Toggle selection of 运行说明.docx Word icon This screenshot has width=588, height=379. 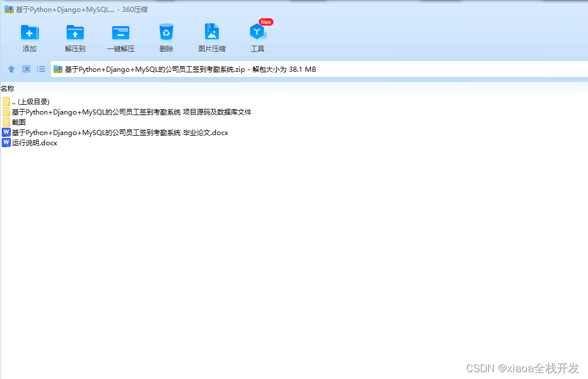6,142
